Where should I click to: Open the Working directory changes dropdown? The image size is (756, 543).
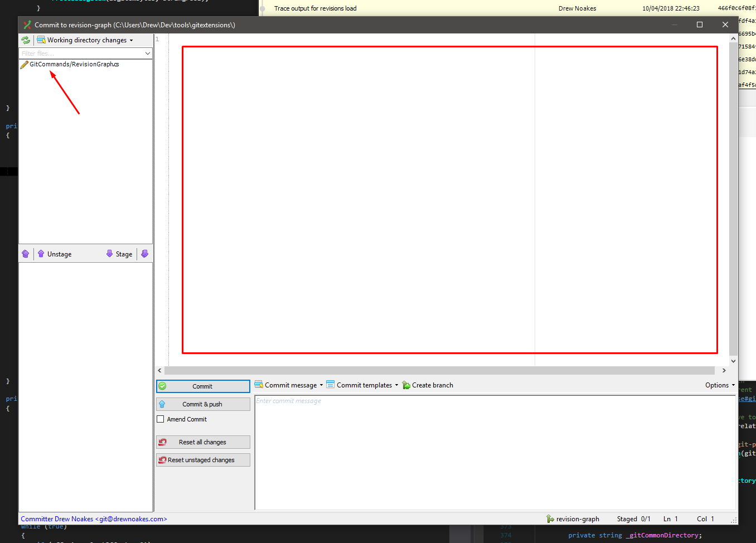[132, 40]
